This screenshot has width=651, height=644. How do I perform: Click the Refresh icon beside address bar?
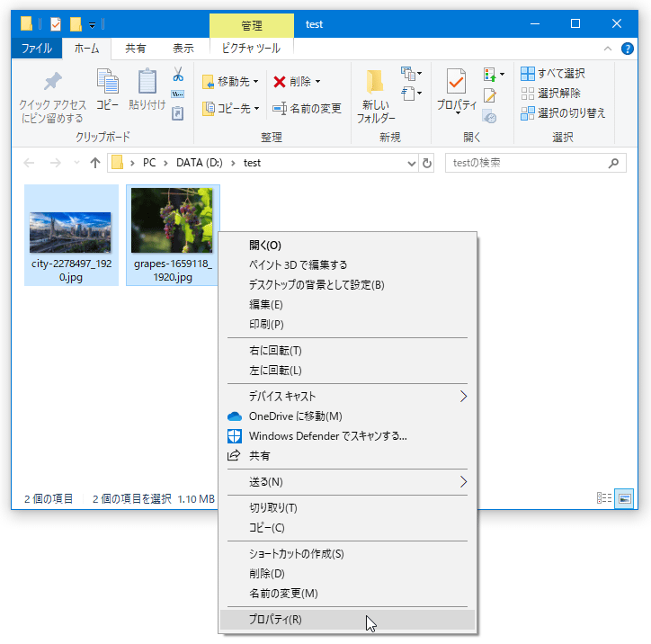pyautogui.click(x=427, y=163)
